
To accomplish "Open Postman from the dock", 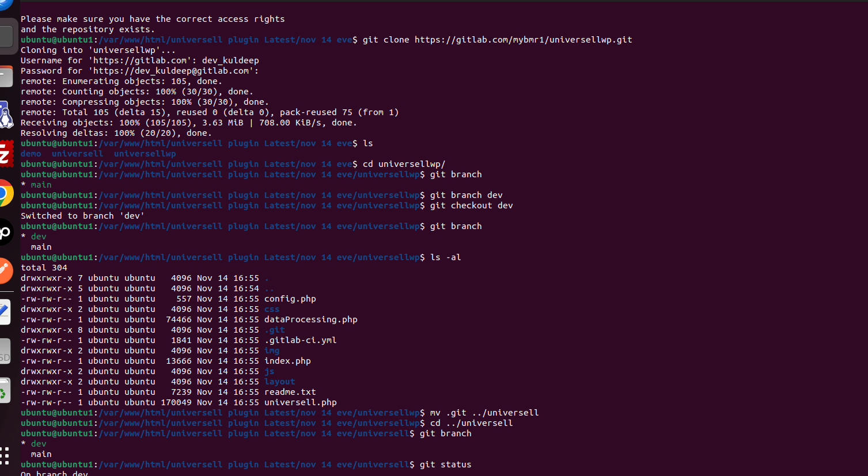I will 5,271.
